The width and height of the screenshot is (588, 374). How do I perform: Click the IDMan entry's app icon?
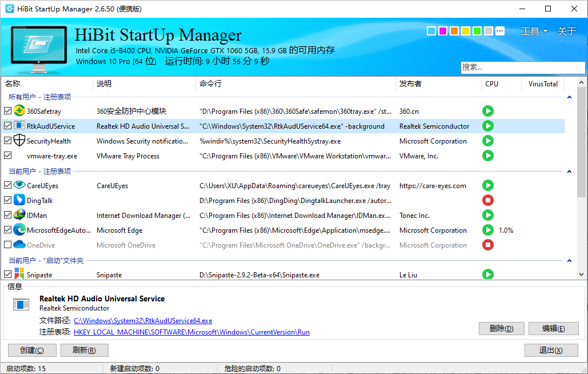[x=20, y=215]
